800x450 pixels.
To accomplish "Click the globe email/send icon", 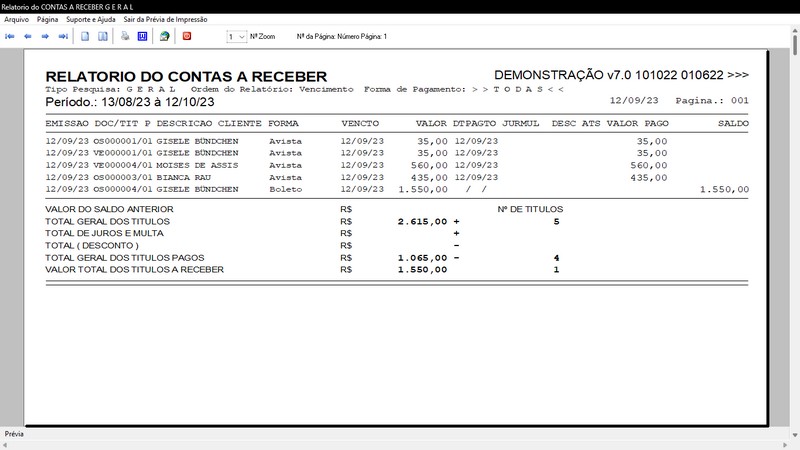I will (x=164, y=36).
